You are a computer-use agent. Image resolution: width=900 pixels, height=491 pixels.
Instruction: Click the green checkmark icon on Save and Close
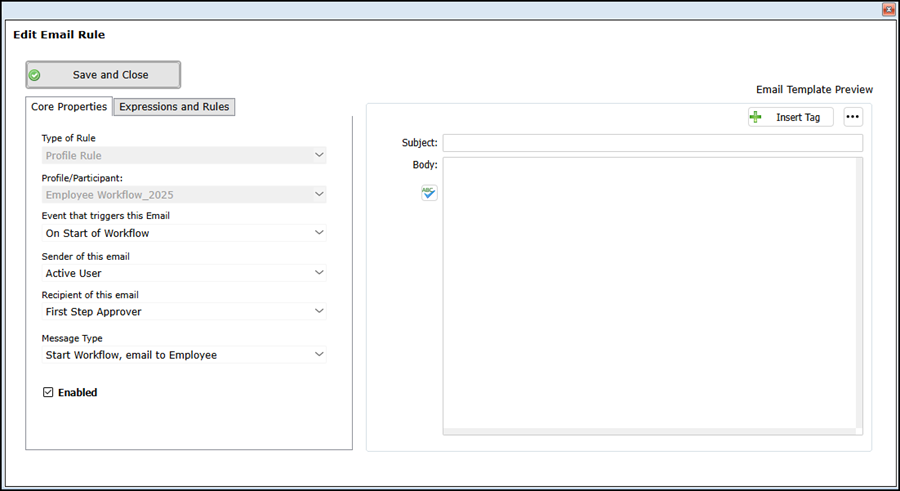click(35, 75)
